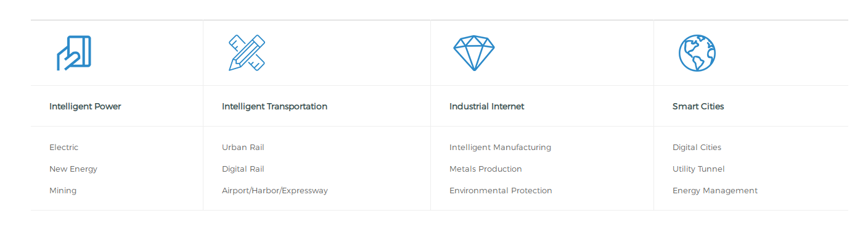Open the Intelligent Power heading

[85, 106]
